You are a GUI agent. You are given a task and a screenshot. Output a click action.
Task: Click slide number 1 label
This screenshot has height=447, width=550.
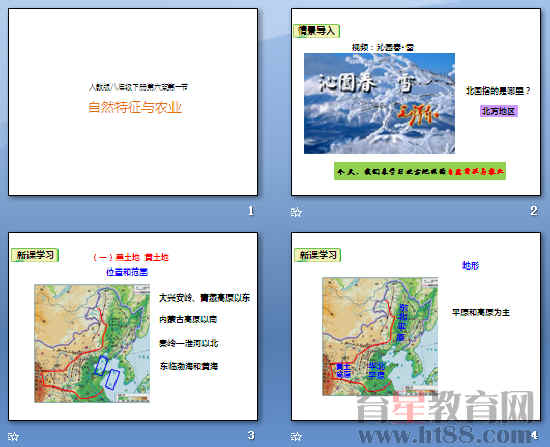(x=251, y=211)
